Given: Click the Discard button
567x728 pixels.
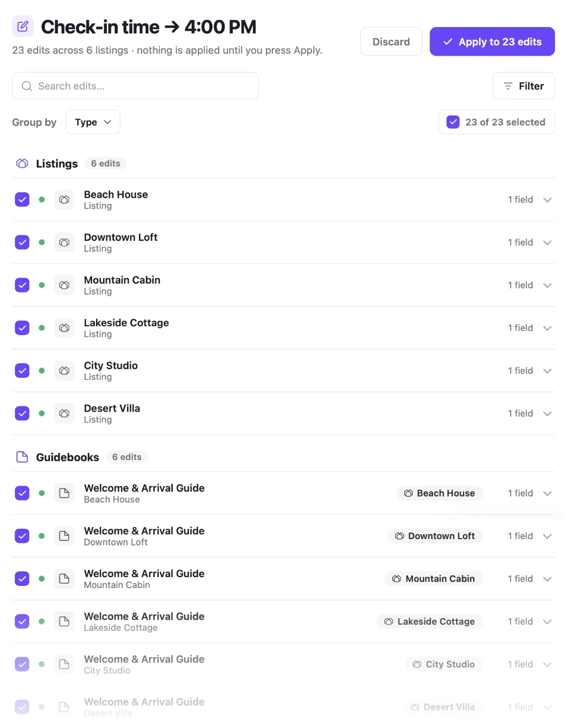Looking at the screenshot, I should [391, 42].
